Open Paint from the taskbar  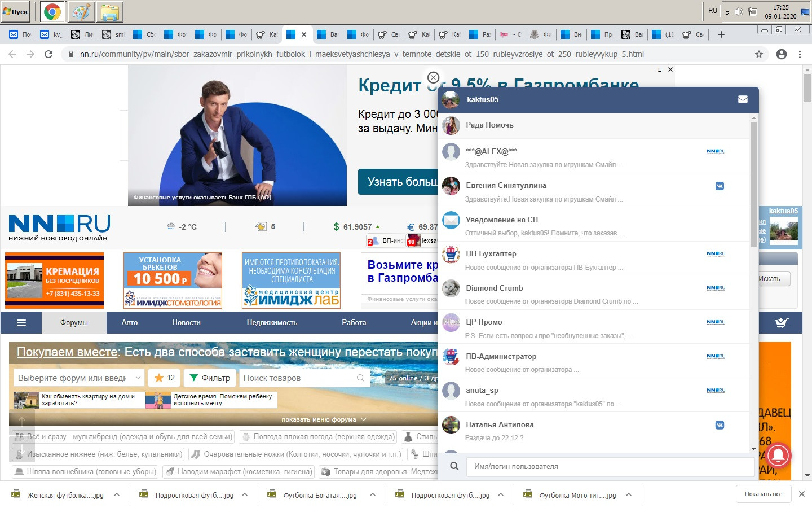81,11
